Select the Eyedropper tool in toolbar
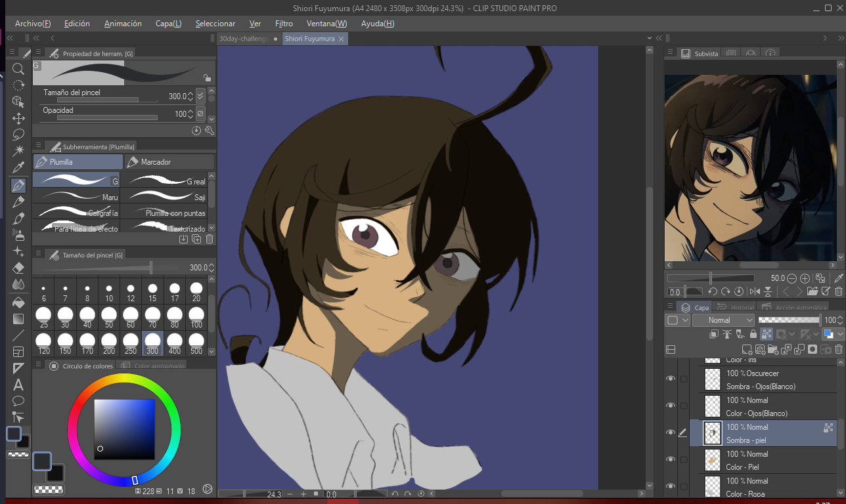 (x=18, y=168)
